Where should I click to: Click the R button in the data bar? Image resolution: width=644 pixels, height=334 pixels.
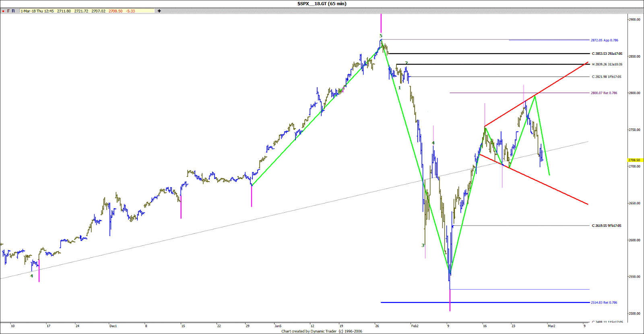13,11
